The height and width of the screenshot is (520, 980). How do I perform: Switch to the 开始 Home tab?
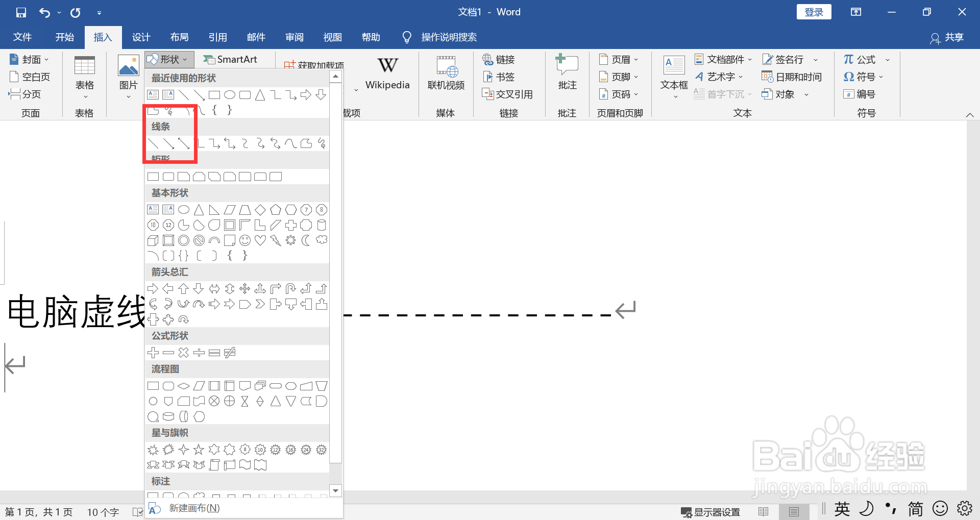coord(65,37)
